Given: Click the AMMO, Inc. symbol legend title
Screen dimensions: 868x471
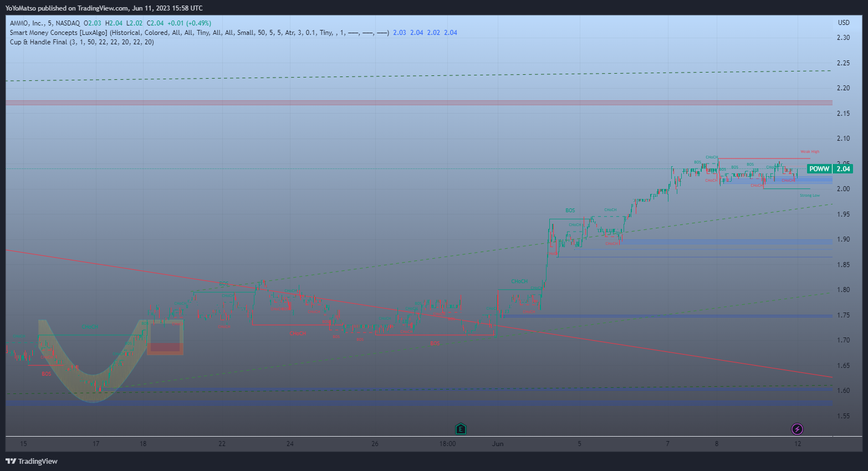Looking at the screenshot, I should pos(45,23).
